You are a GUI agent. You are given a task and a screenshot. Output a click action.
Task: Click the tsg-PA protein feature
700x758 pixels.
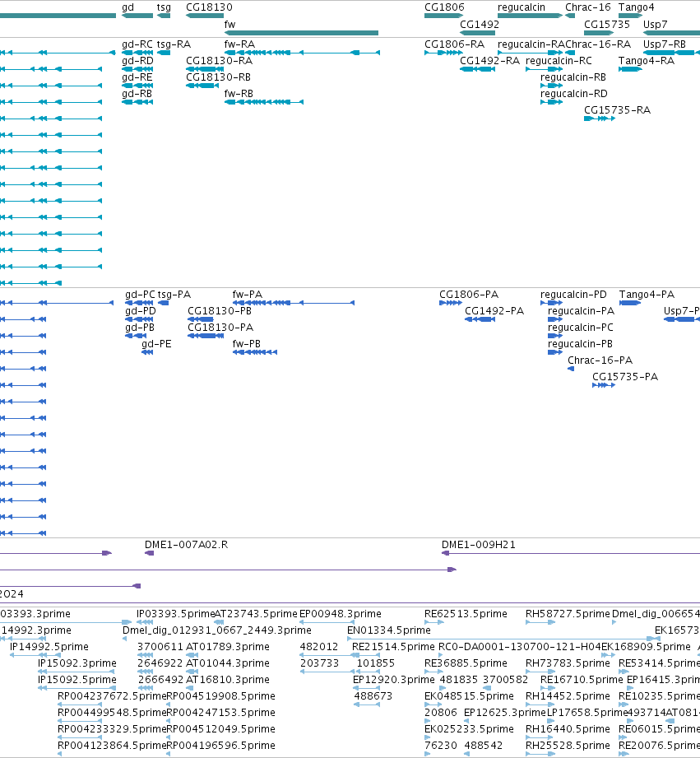[164, 303]
